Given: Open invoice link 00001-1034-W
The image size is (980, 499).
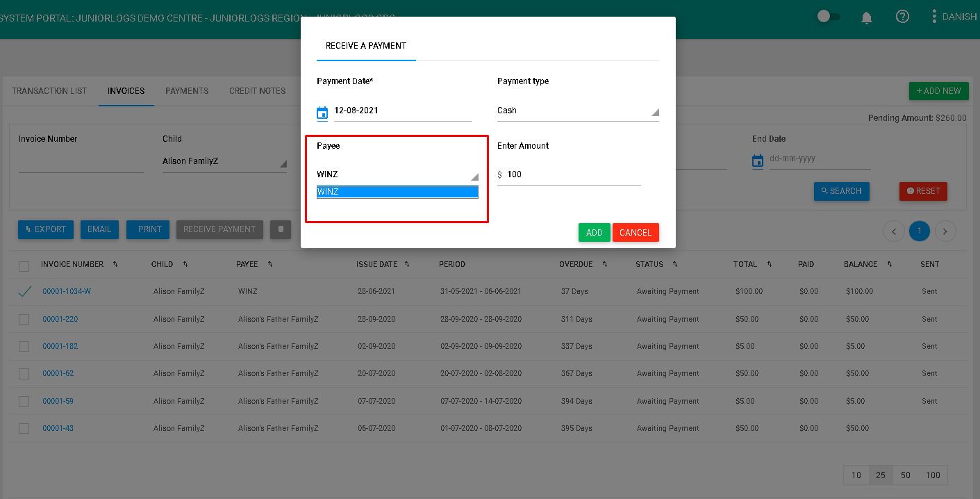Looking at the screenshot, I should [x=67, y=292].
